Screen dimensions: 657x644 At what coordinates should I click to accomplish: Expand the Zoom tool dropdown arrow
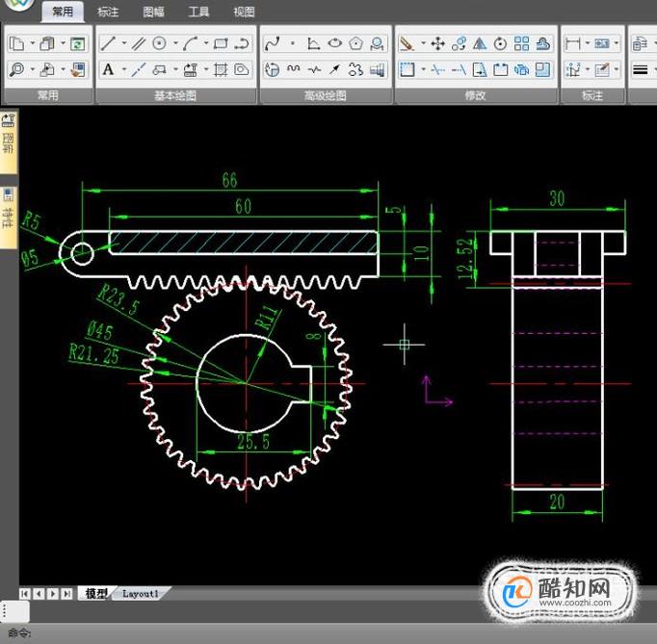coord(32,68)
